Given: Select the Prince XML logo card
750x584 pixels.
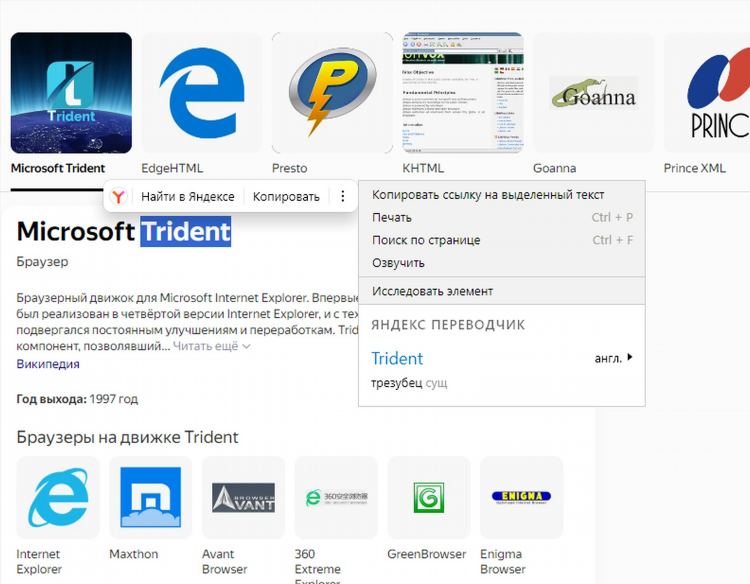Looking at the screenshot, I should coord(707,93).
